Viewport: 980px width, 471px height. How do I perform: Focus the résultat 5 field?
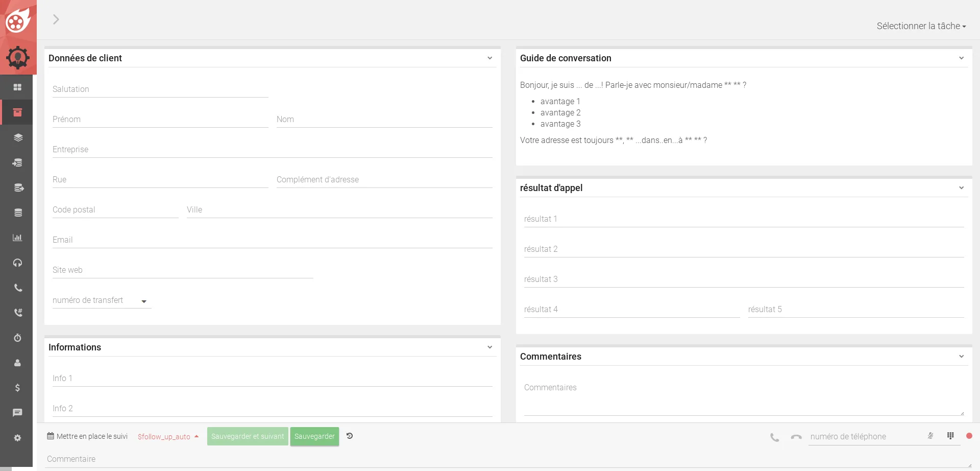[x=856, y=310]
